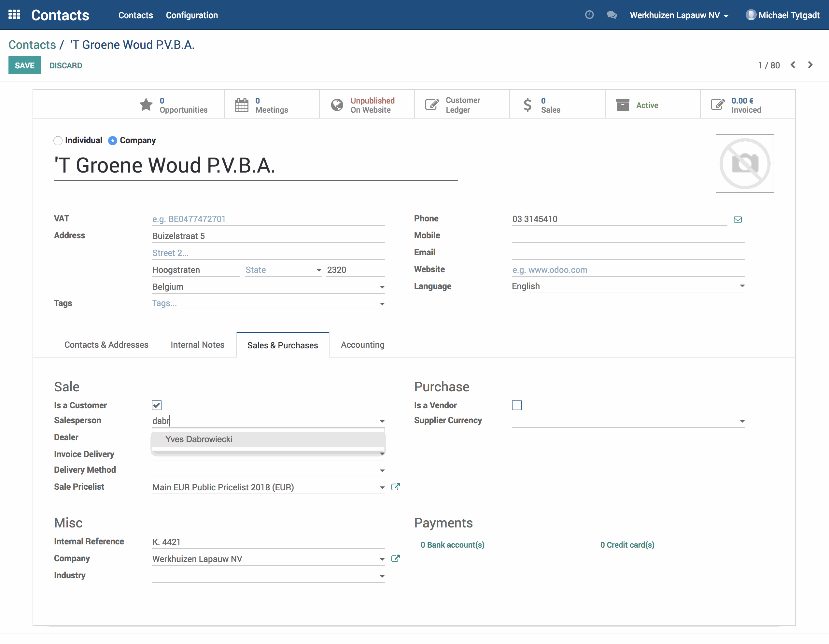829x644 pixels.
Task: Click the envelope icon next to Phone
Action: 738,219
